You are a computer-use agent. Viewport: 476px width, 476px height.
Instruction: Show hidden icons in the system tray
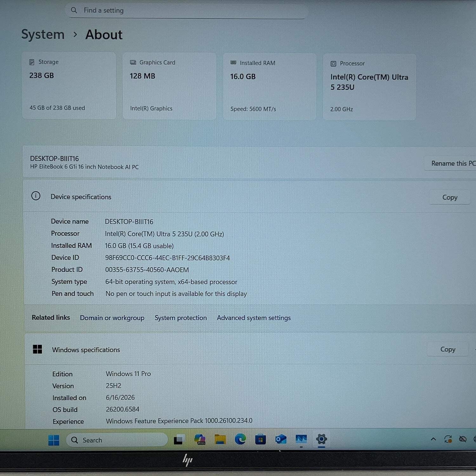[x=433, y=439]
